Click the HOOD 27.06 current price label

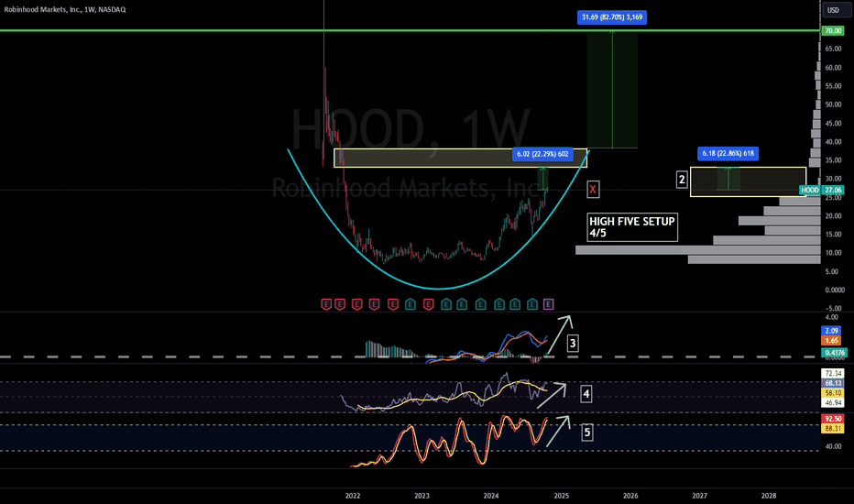821,190
